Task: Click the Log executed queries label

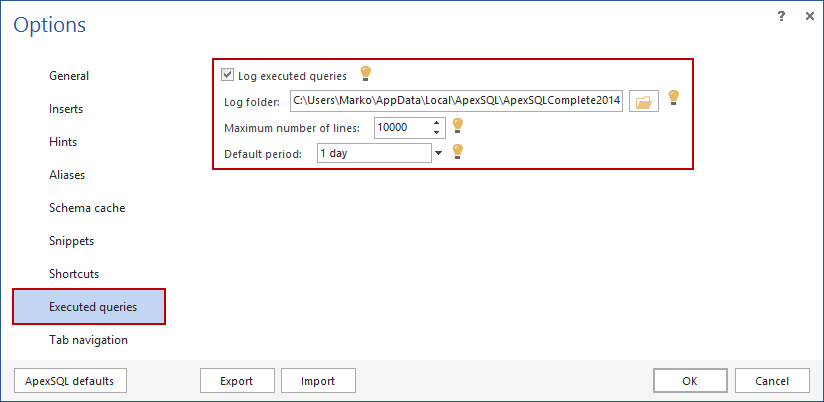Action: [292, 76]
